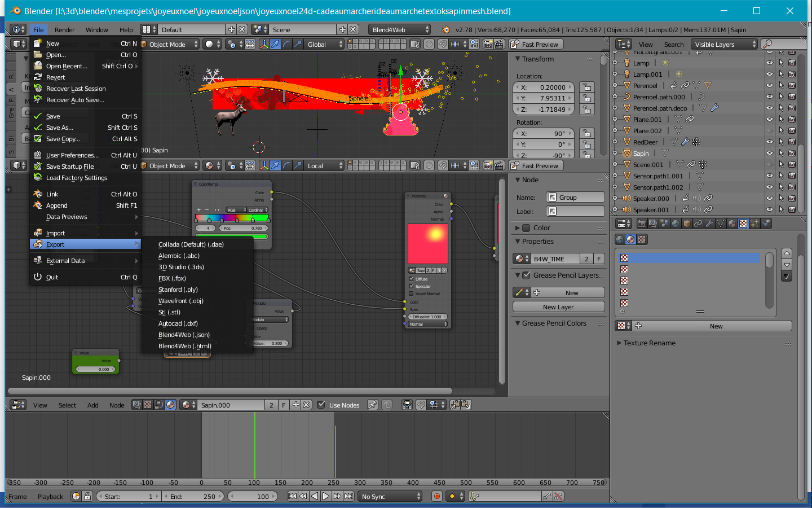Click the ColorRamp gradient bar
The width and height of the screenshot is (812, 508).
click(232, 218)
